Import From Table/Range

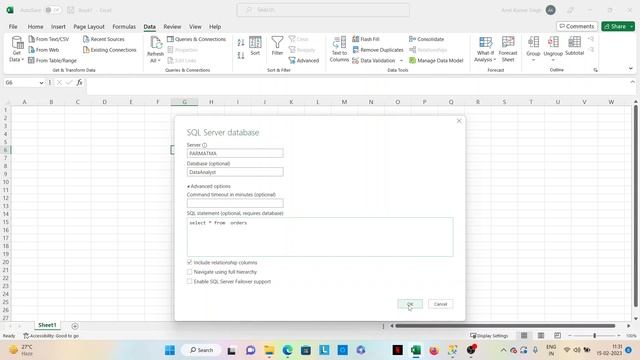[52, 60]
